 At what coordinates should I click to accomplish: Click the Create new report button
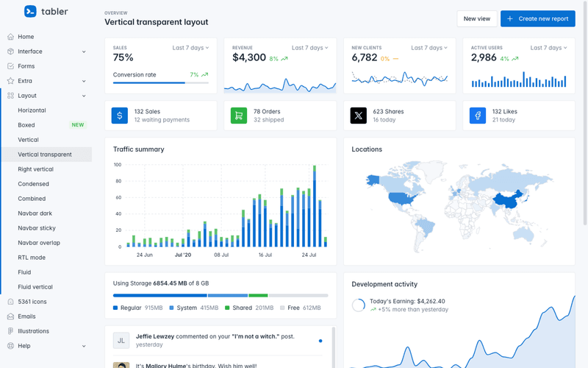point(537,19)
